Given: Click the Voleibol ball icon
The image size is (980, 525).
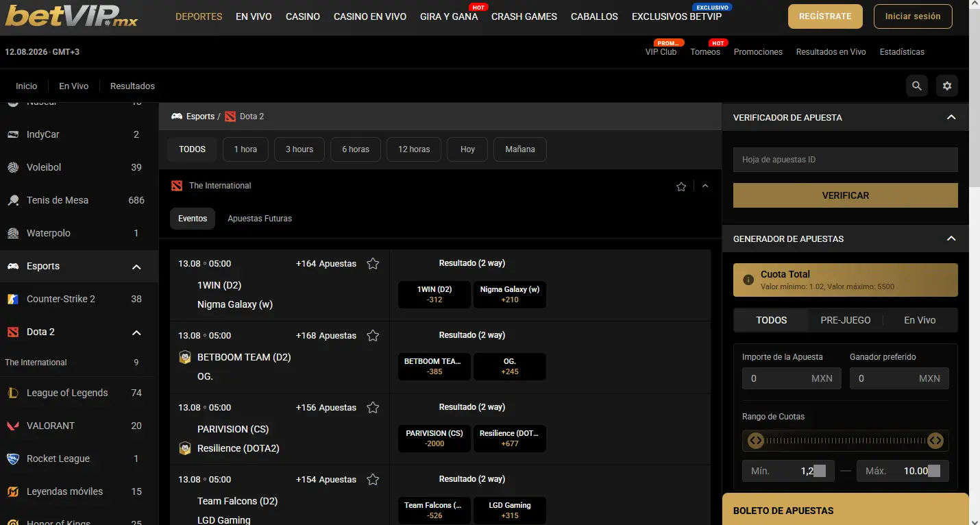Looking at the screenshot, I should [x=13, y=167].
